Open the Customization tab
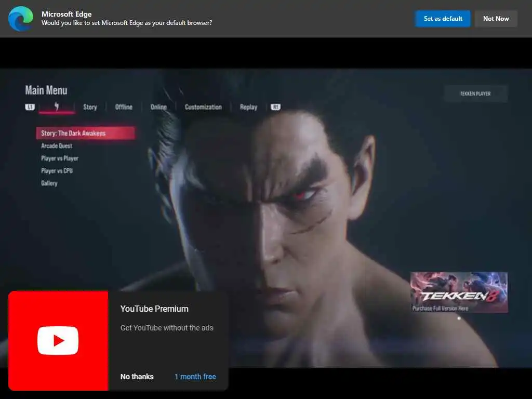Viewport: 532px width, 399px height. (x=203, y=107)
